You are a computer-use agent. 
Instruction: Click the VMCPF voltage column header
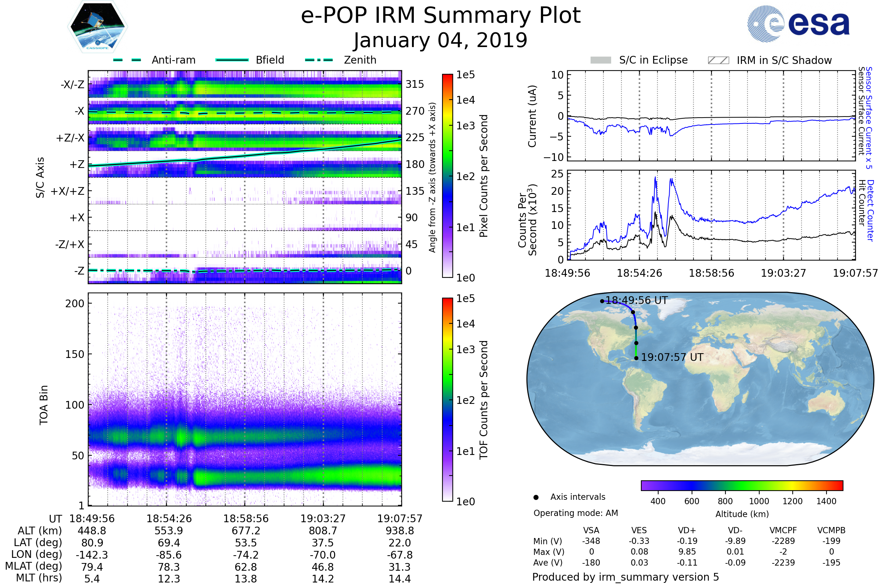pyautogui.click(x=783, y=530)
